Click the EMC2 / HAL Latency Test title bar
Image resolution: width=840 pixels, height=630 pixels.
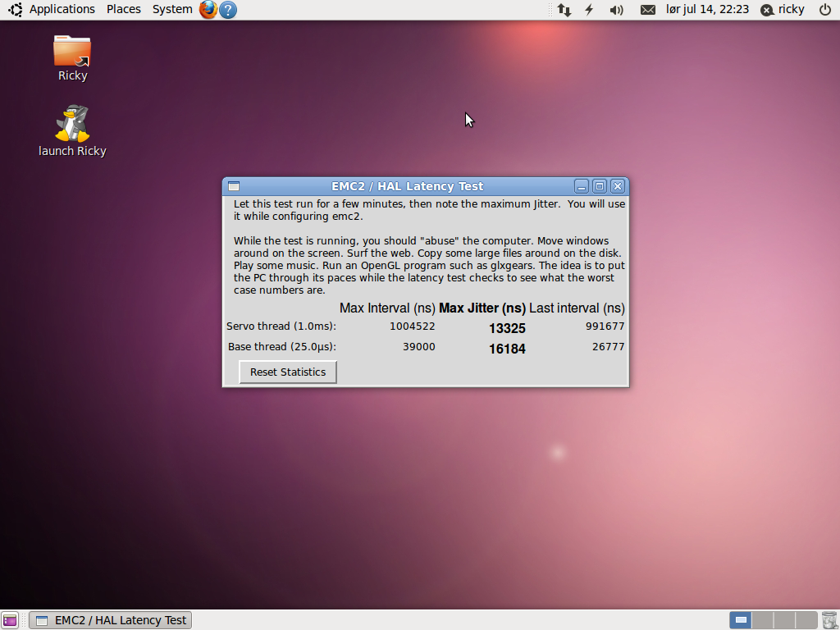tap(407, 186)
